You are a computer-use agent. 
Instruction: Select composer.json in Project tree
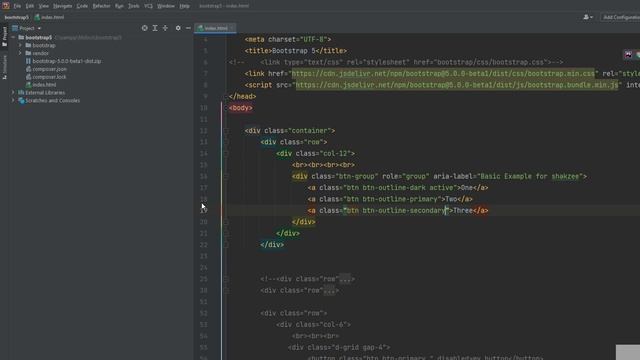[49, 69]
